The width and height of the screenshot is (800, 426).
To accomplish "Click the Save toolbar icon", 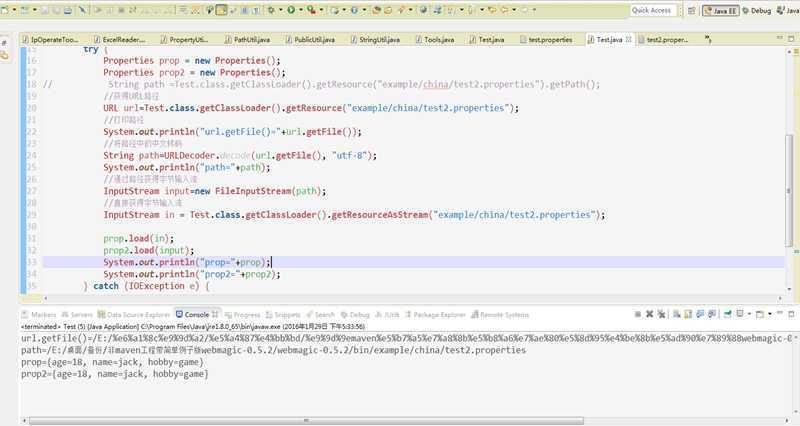I will coord(44,10).
